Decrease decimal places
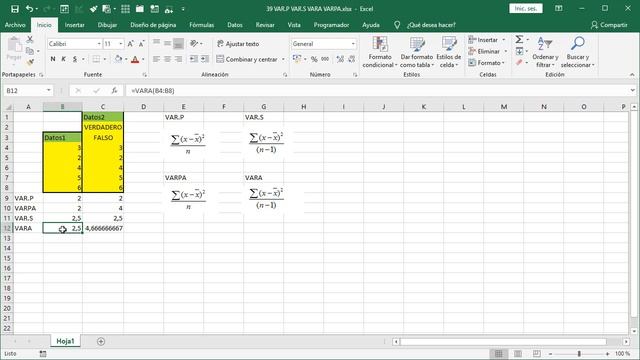Image resolution: width=640 pixels, height=360 pixels. pyautogui.click(x=351, y=59)
